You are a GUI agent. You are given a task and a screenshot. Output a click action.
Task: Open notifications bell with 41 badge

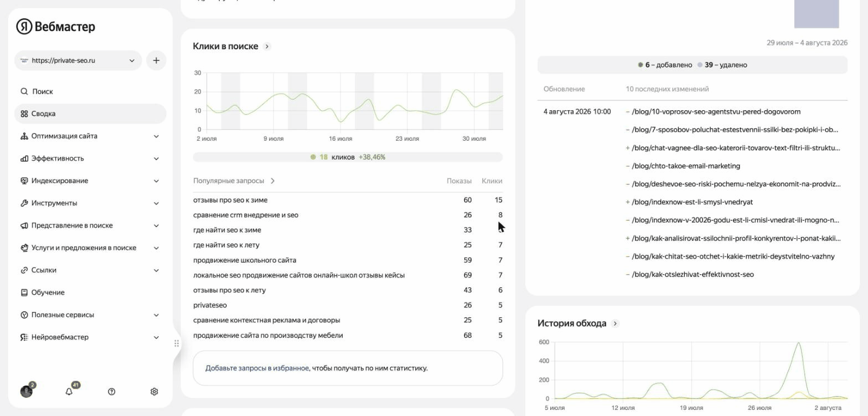coord(69,392)
